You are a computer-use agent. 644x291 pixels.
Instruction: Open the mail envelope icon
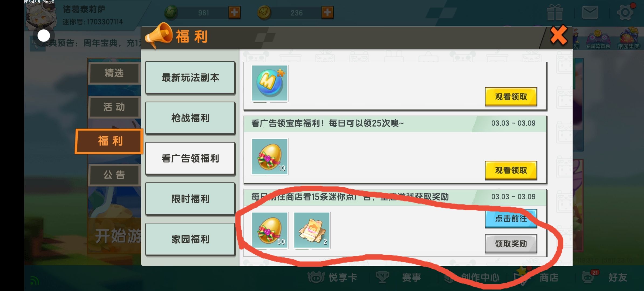[590, 12]
